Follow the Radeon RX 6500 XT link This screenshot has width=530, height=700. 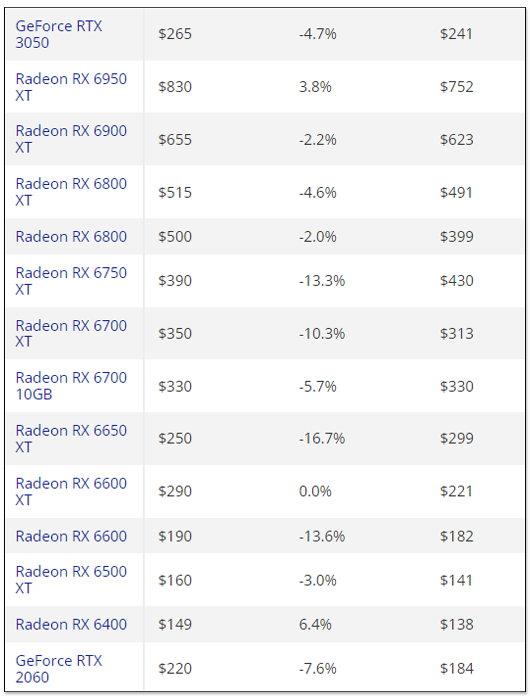(71, 580)
